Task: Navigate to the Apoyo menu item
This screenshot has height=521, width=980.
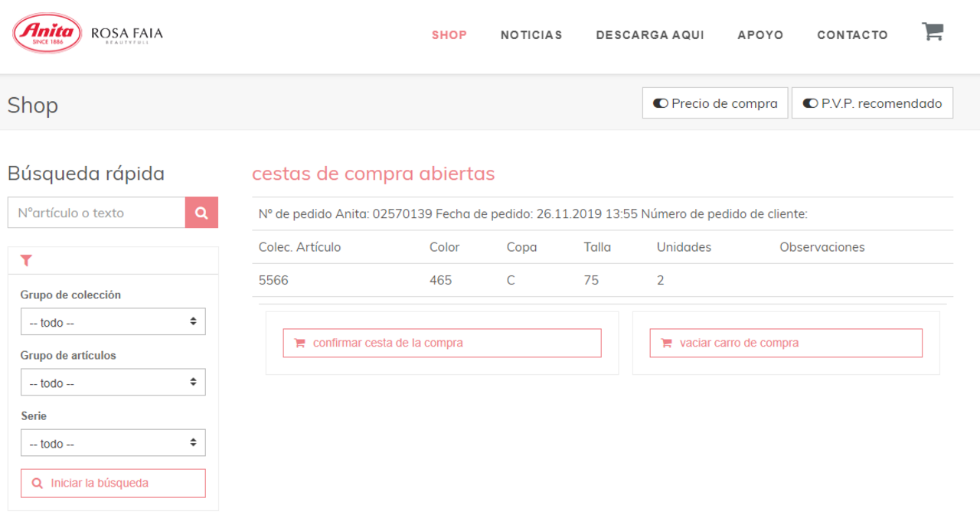Action: [x=760, y=35]
